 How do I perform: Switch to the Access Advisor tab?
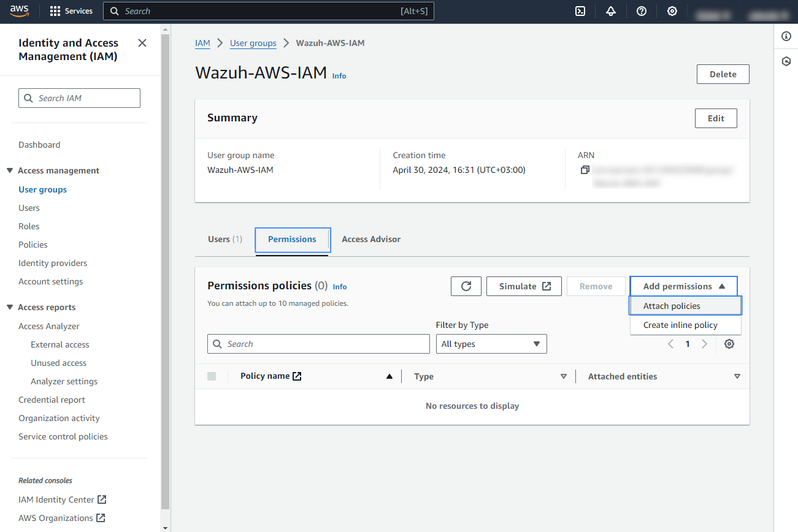(x=370, y=239)
